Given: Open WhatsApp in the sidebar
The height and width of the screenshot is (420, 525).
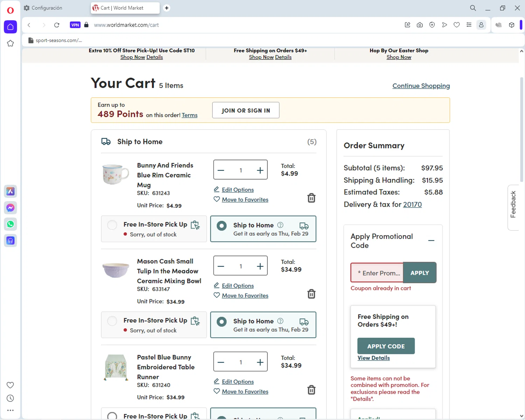Looking at the screenshot, I should click(x=10, y=224).
